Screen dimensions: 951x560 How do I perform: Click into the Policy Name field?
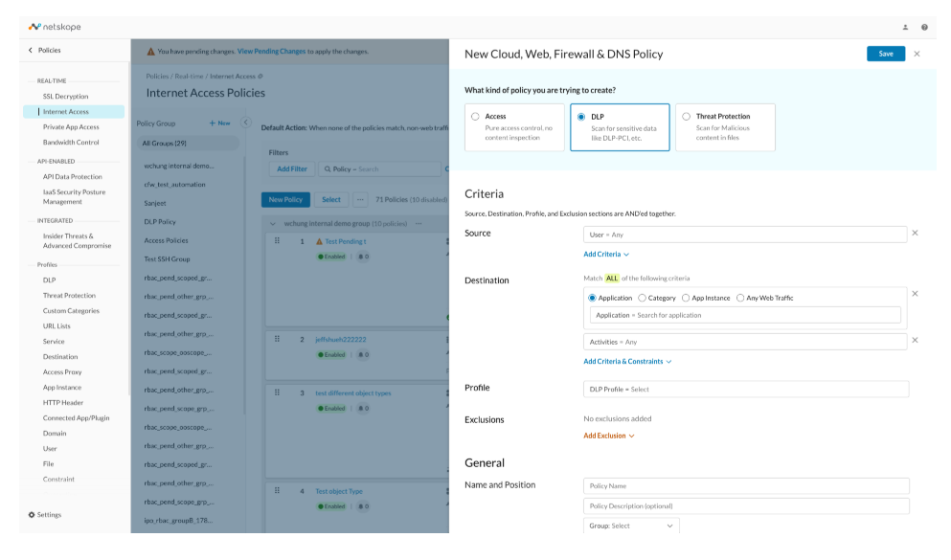(x=746, y=486)
